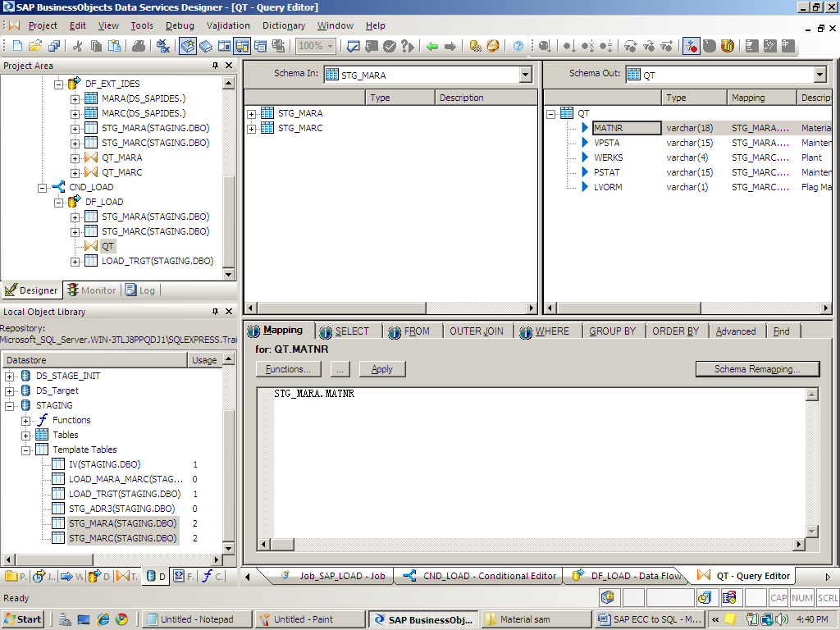840x630 pixels.
Task: Switch to CND_LOAD - Conditional Editor tab
Action: click(x=481, y=576)
